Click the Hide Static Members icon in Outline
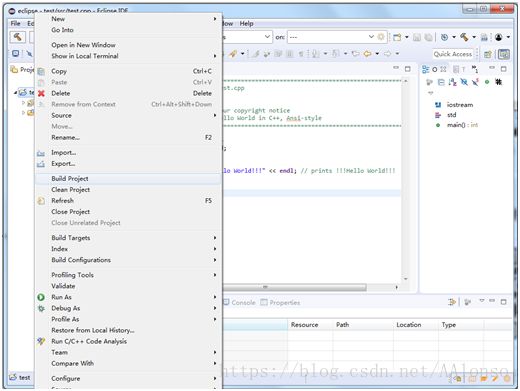 pyautogui.click(x=475, y=82)
